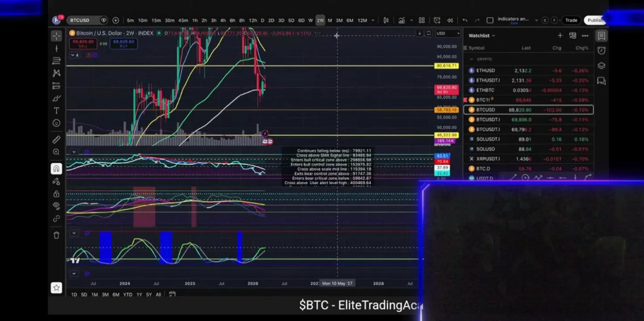Viewport: 644px width, 321px height.
Task: Select the 2W timeframe
Action: coord(320,20)
